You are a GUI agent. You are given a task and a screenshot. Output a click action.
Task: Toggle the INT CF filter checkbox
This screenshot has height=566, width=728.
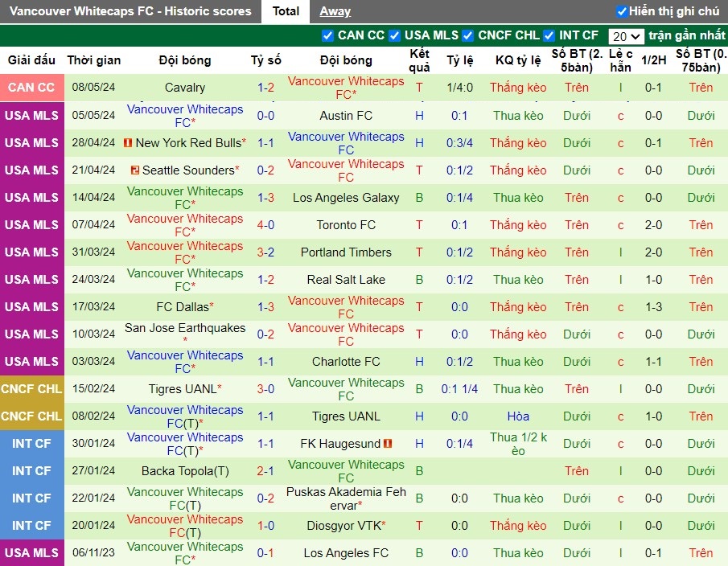pyautogui.click(x=549, y=35)
